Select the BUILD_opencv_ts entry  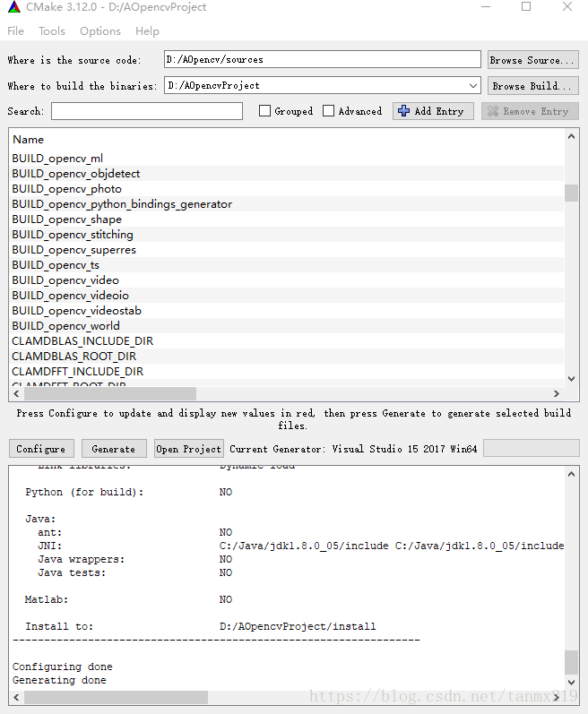click(x=287, y=265)
